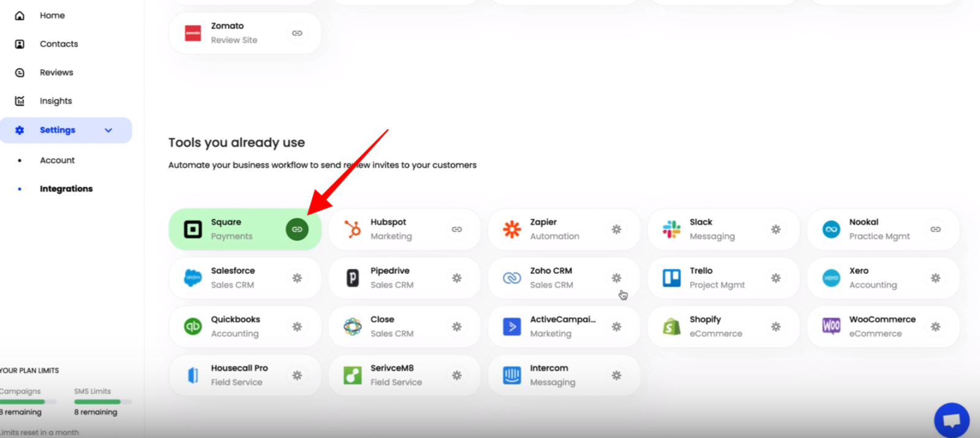Click the Pipedrive logo
The width and height of the screenshot is (980, 438).
(x=353, y=278)
